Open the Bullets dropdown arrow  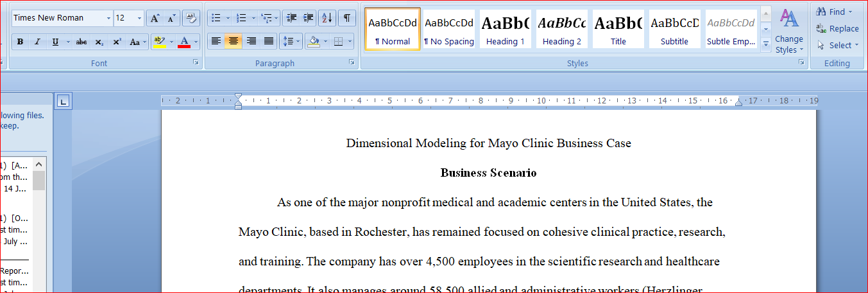click(x=228, y=18)
